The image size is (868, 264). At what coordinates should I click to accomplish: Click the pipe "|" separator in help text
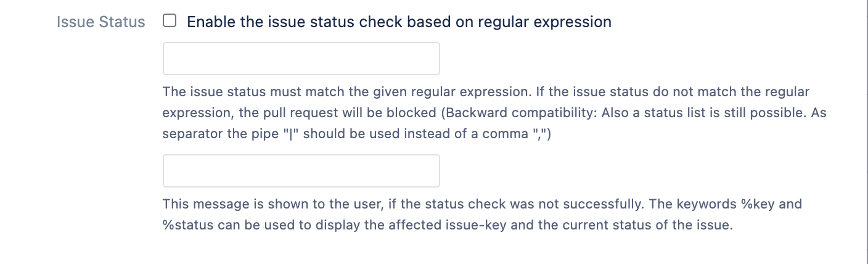289,134
